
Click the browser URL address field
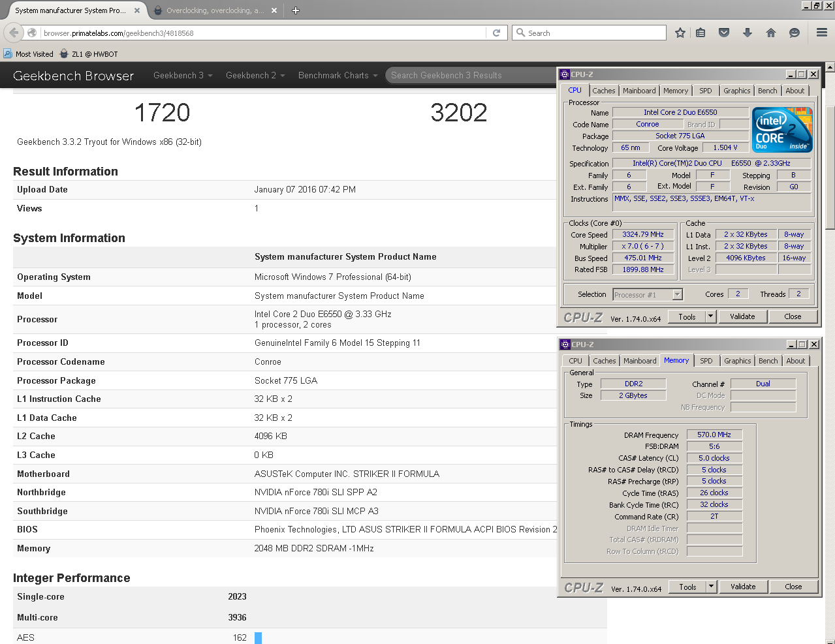[x=264, y=33]
